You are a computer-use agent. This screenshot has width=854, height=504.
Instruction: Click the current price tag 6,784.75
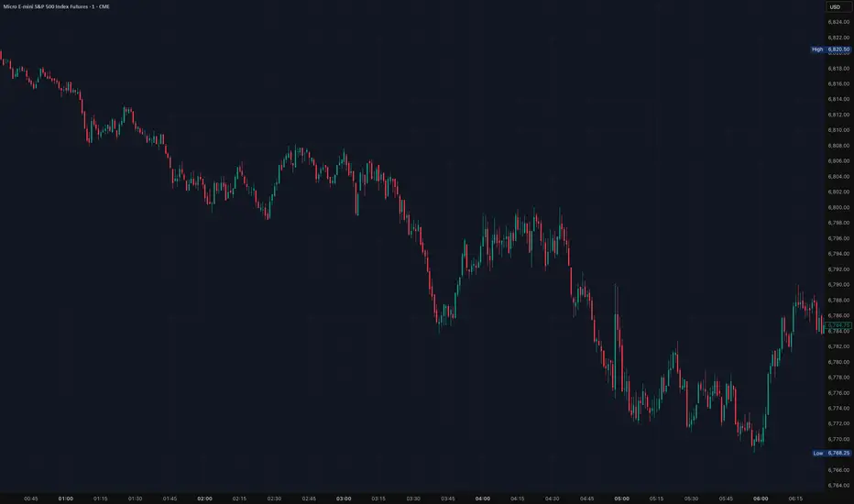[x=838, y=325]
